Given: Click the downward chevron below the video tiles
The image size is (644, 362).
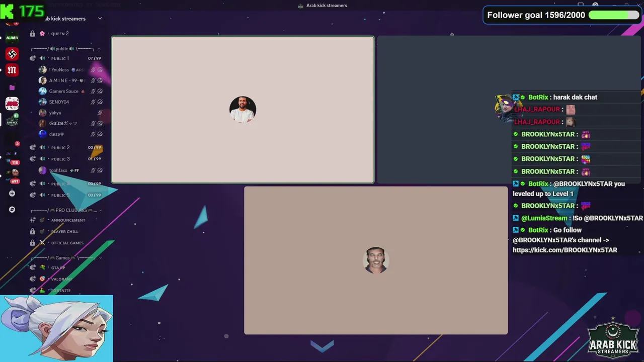Looking at the screenshot, I should click(x=322, y=345).
